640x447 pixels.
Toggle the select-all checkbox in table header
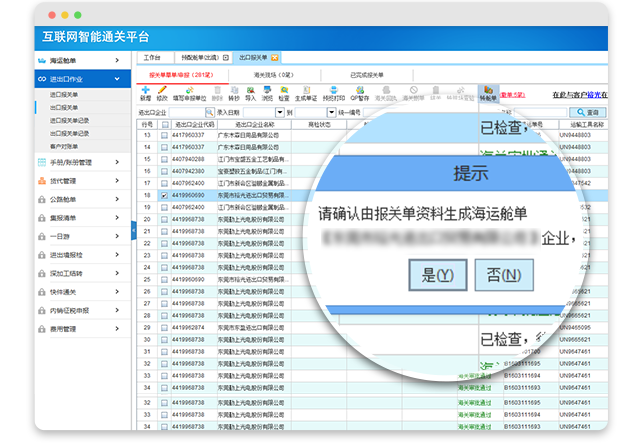164,125
